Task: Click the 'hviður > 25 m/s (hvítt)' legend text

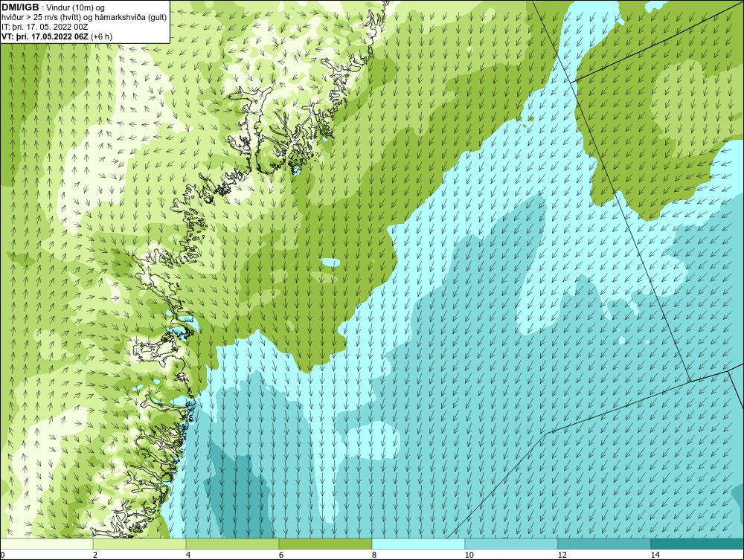Action: coord(39,17)
